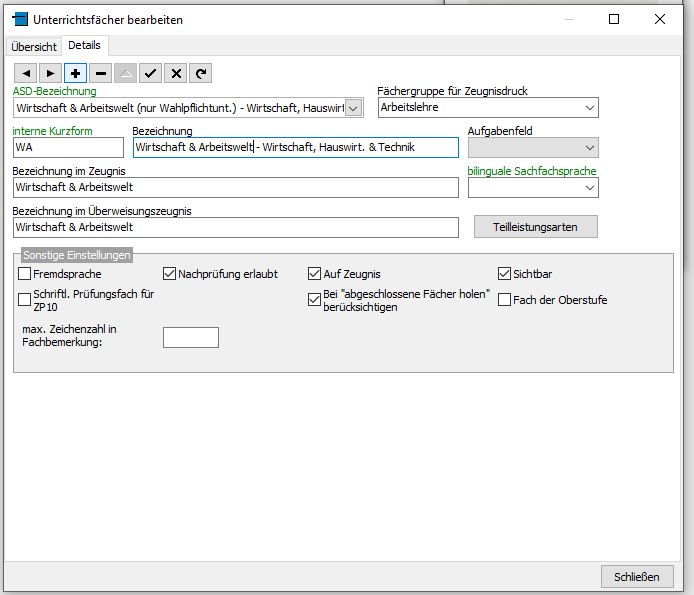Switch to the Übersicht tab
The width and height of the screenshot is (694, 595).
coord(34,47)
